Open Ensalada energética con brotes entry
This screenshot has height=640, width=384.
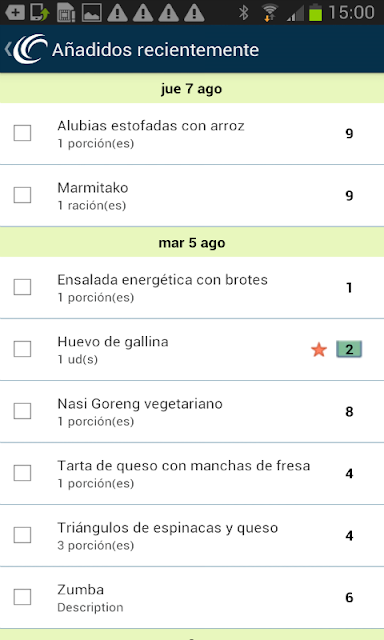pos(192,288)
